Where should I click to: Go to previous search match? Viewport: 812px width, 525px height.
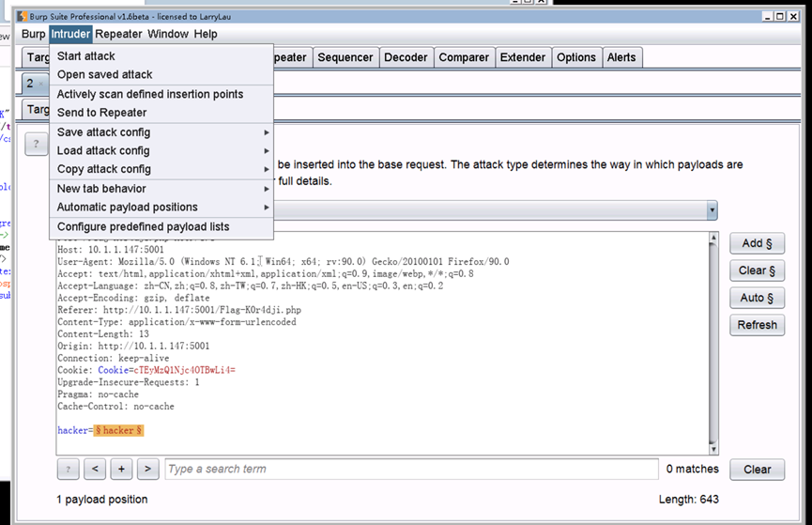pos(95,469)
